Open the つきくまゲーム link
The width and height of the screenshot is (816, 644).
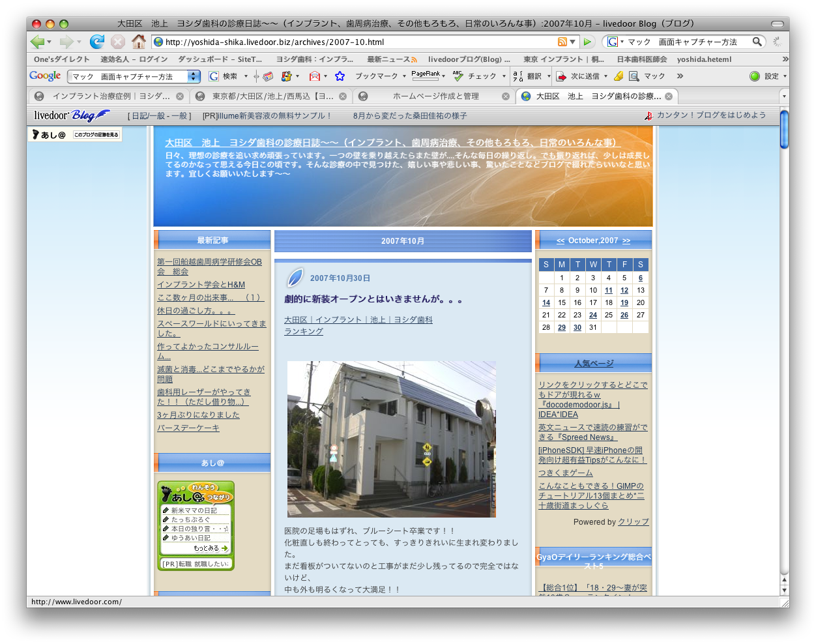point(566,473)
